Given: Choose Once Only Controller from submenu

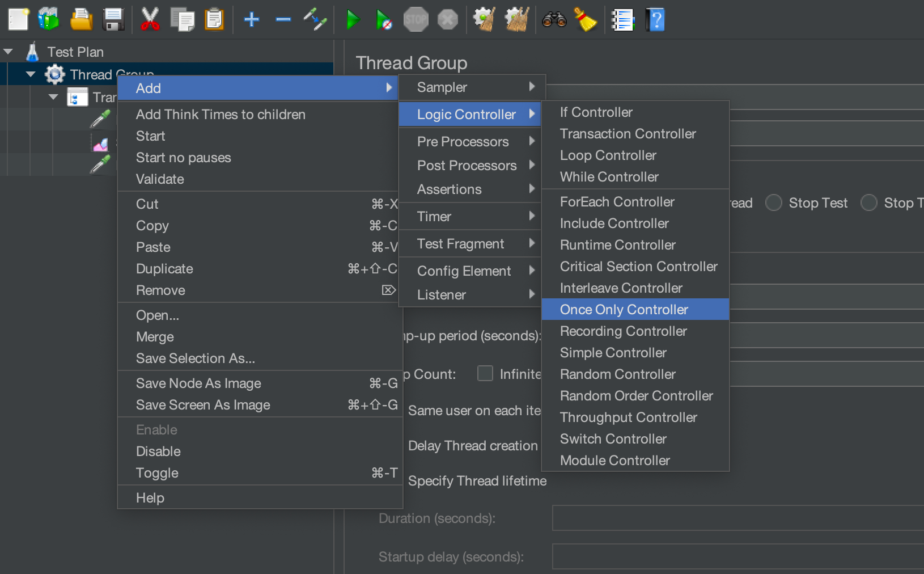Looking at the screenshot, I should click(624, 310).
